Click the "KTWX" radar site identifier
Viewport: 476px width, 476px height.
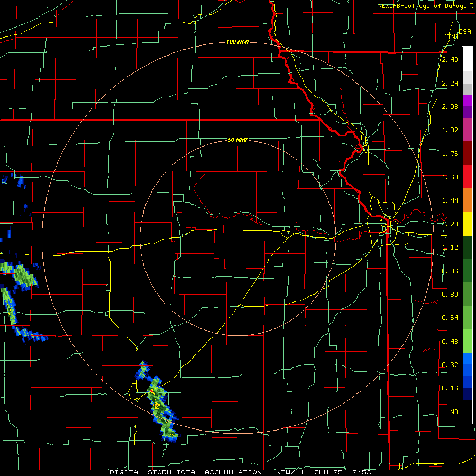click(287, 472)
